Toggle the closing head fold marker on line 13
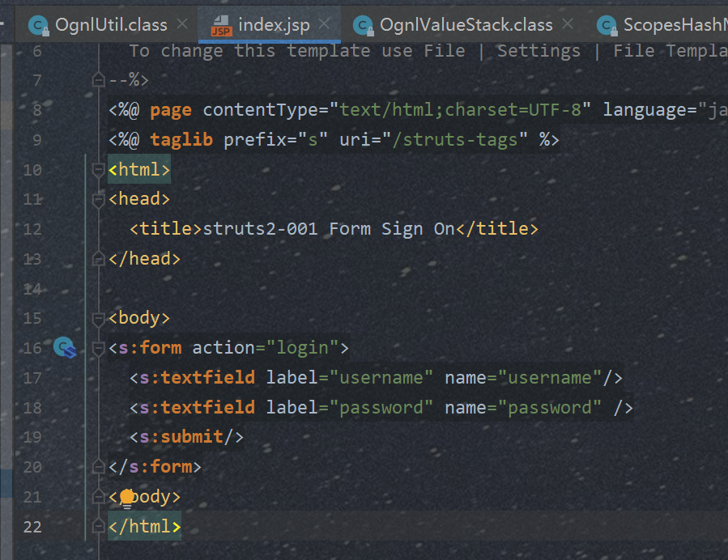The height and width of the screenshot is (560, 728). pyautogui.click(x=99, y=258)
